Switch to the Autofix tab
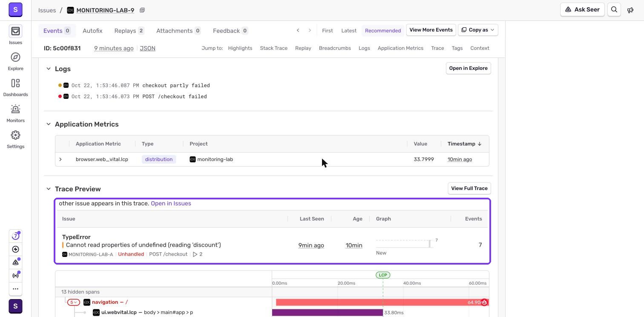Viewport: 644px width, 317px height. [x=92, y=31]
